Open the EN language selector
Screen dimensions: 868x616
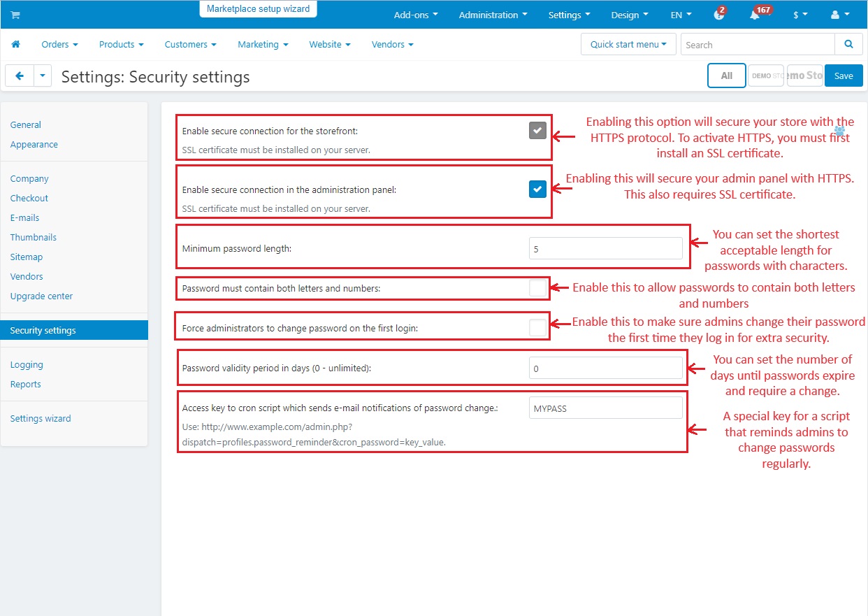tap(681, 15)
